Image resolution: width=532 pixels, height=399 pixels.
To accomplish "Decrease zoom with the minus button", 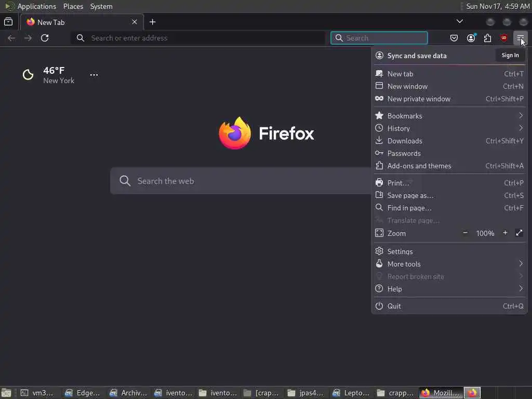I will click(x=465, y=233).
